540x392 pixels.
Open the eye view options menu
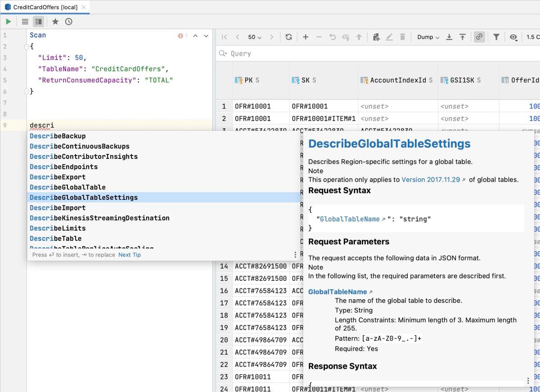coord(513,37)
